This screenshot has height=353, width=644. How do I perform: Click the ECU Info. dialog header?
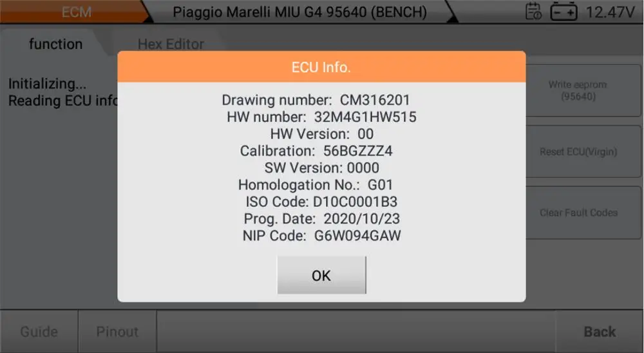[x=321, y=66]
